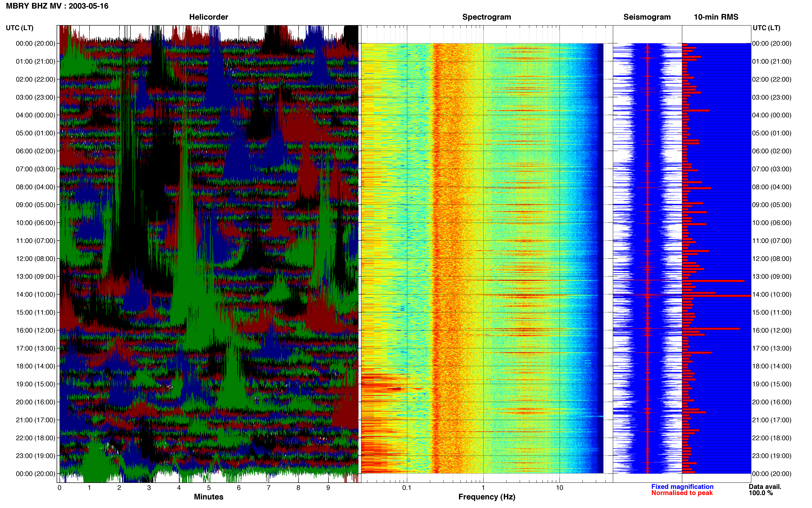
Task: Click right time label '05:00 (01:00)'
Action: 772,133
